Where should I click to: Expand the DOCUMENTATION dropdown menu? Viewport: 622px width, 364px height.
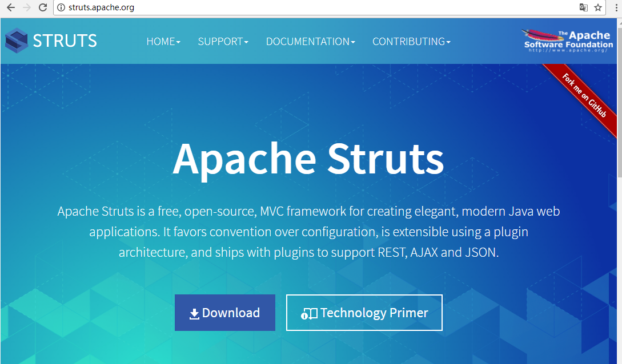(x=311, y=41)
